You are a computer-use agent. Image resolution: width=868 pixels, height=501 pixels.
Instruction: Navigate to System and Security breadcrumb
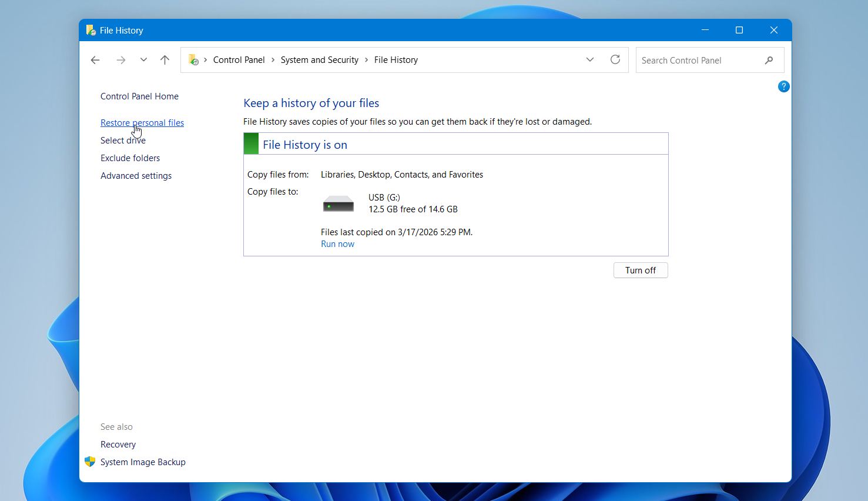pos(319,59)
